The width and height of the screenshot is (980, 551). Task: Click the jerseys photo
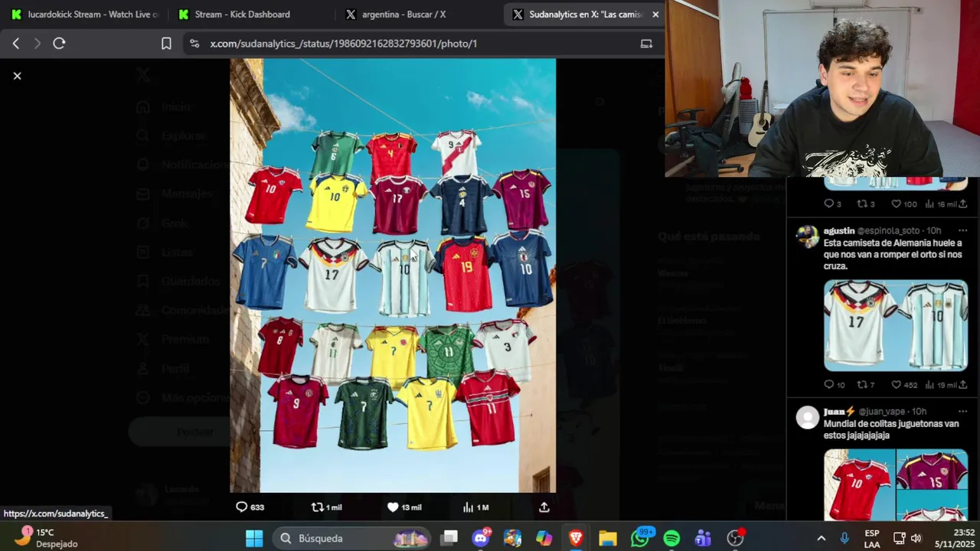(x=393, y=275)
